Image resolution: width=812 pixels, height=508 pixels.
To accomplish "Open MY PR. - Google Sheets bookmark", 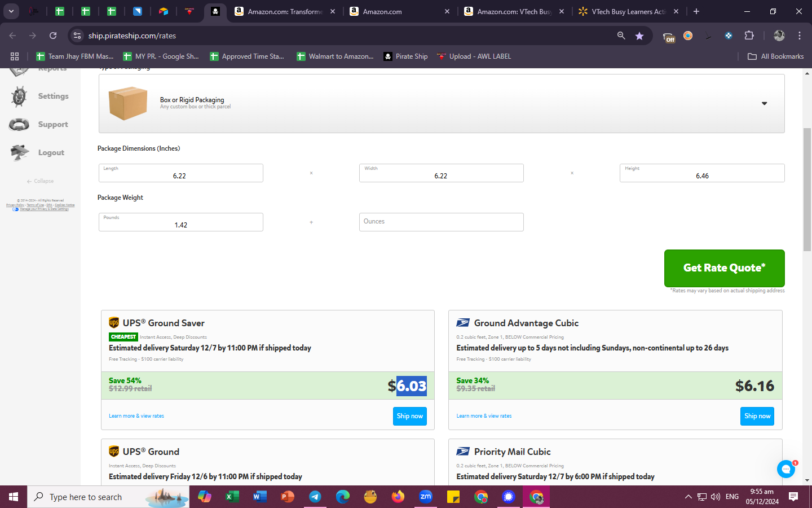I will [x=161, y=56].
